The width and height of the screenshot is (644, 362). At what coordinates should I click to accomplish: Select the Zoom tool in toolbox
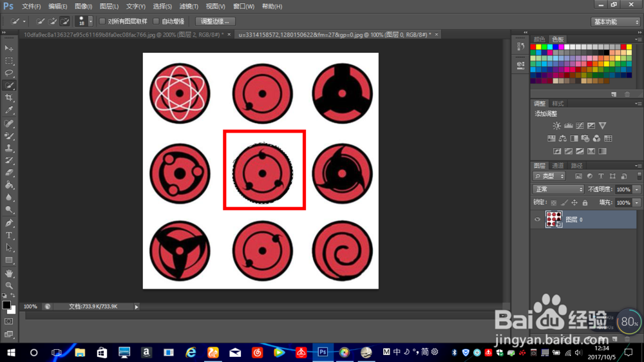click(8, 285)
